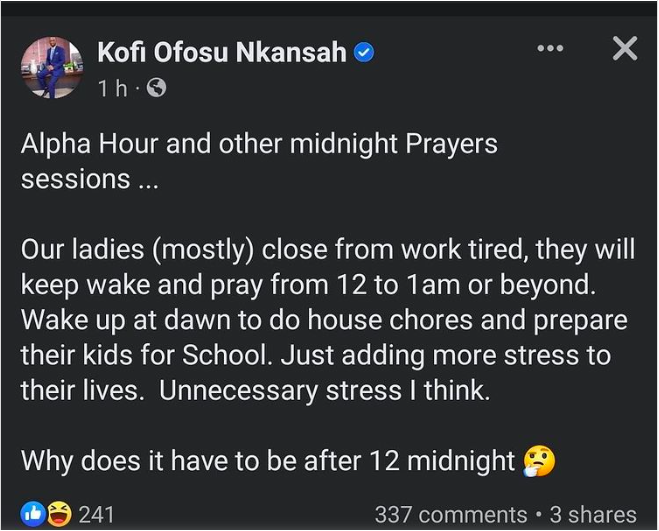Open Kofi Ofosu Nkansah's profile picture

(x=51, y=68)
